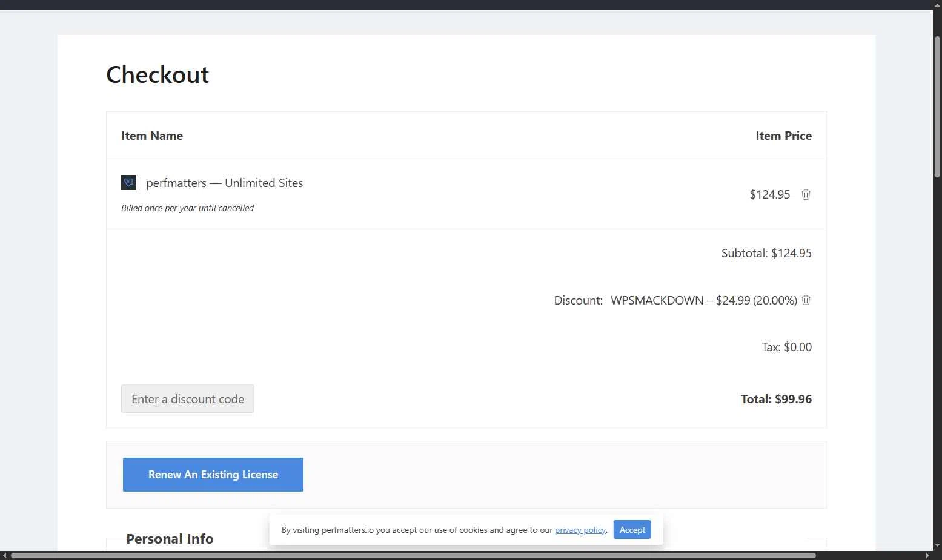Click the Subtotal: $124.95 text
Image resolution: width=942 pixels, height=560 pixels.
coord(766,253)
